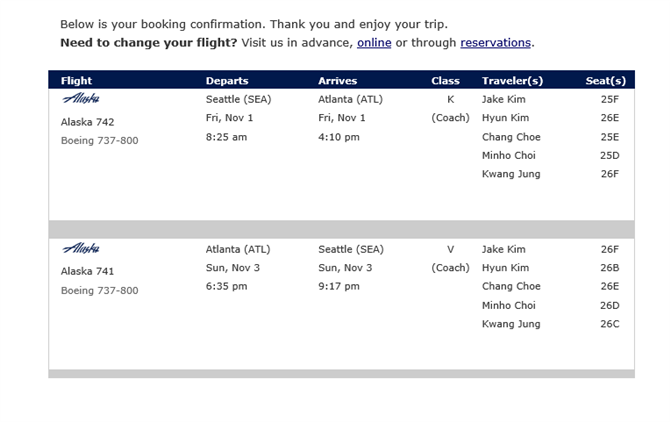Viewport: 670px width, 422px height.
Task: Click the Class column header
Action: (x=445, y=81)
